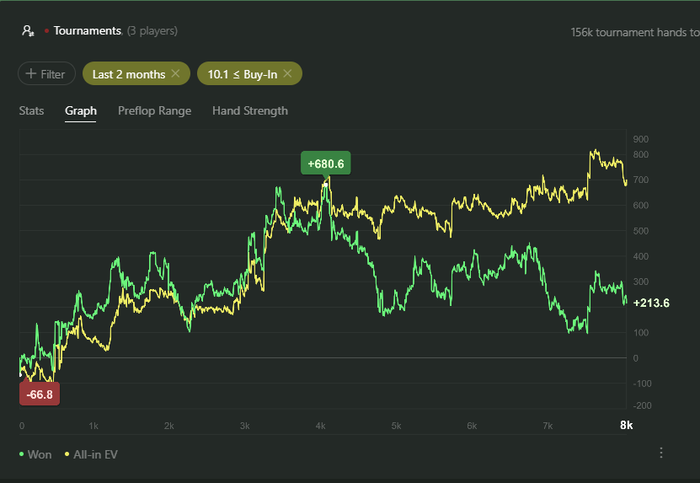Click the -200 y-axis label
This screenshot has width=700, height=483.
tap(642, 405)
